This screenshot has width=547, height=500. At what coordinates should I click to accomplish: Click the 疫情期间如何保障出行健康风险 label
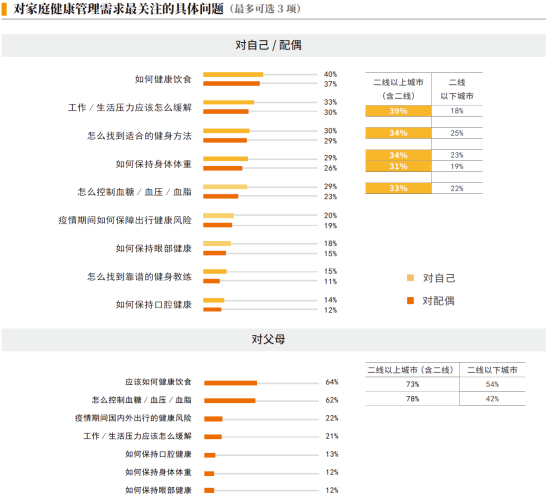125,220
